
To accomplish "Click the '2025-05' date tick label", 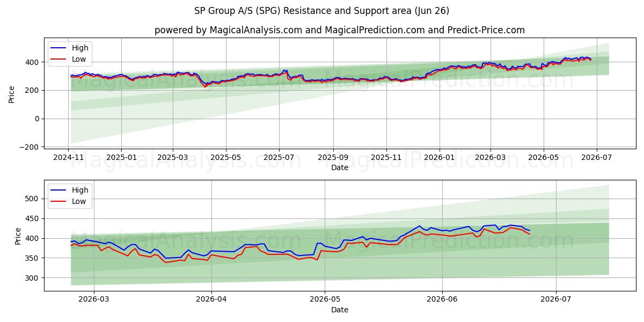I will click(226, 157).
